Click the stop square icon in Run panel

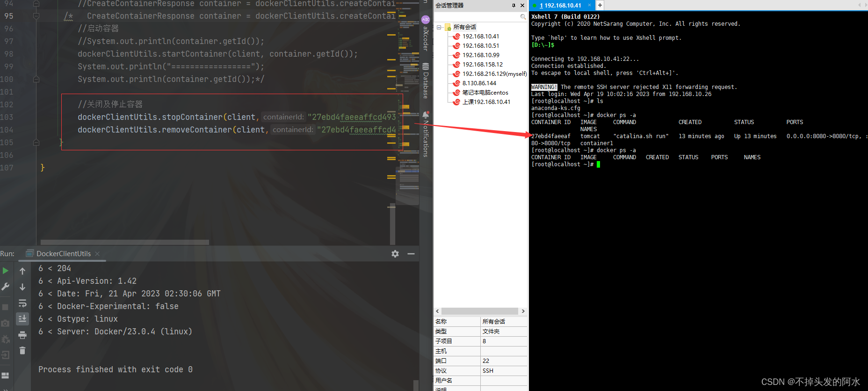[6, 307]
